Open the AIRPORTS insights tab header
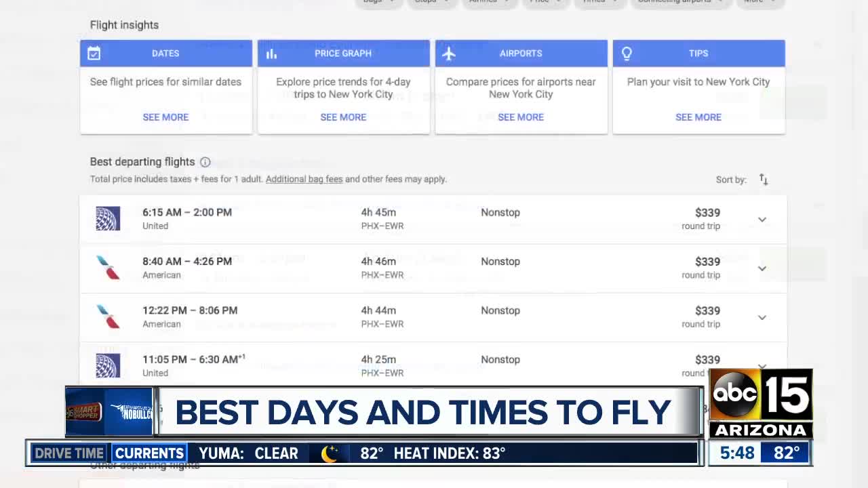868x488 pixels. (x=521, y=53)
